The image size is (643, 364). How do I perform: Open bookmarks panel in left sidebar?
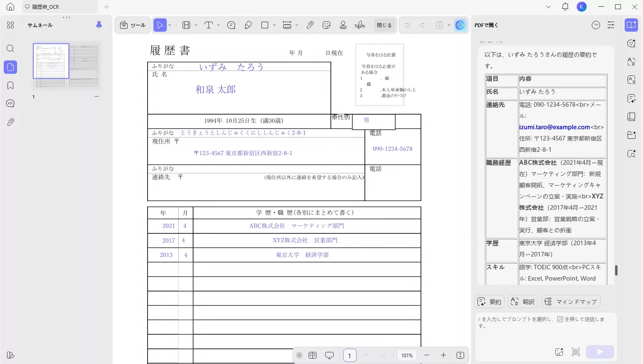pos(10,85)
